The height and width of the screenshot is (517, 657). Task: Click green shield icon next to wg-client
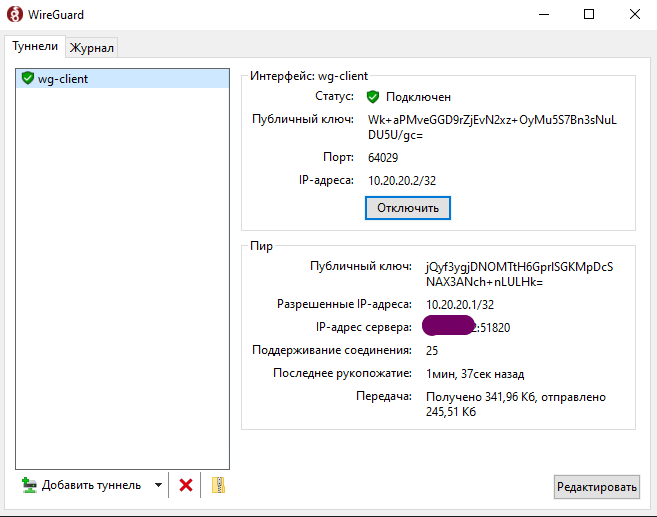[28, 78]
